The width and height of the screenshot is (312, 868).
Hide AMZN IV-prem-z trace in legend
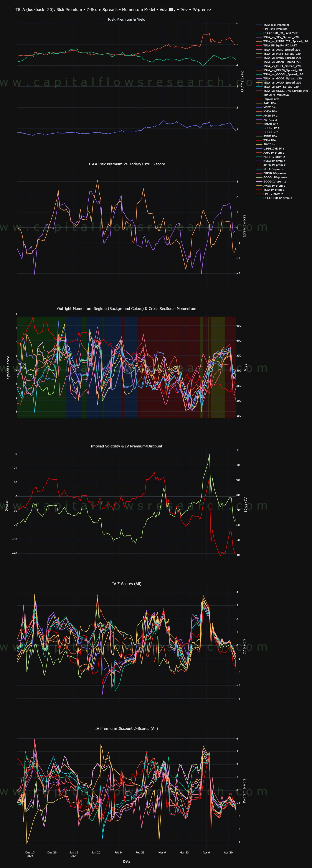(271, 165)
